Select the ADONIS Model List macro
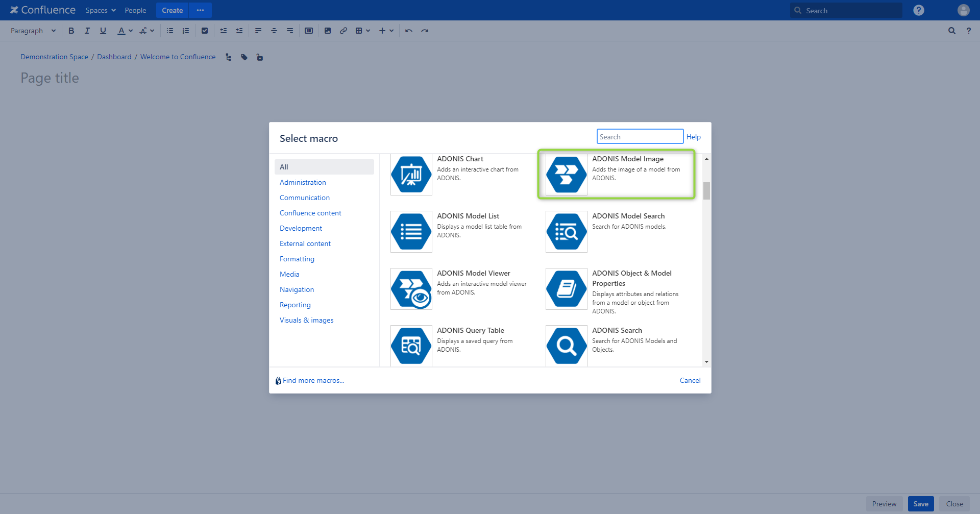Screen dimensions: 980x514 459,232
